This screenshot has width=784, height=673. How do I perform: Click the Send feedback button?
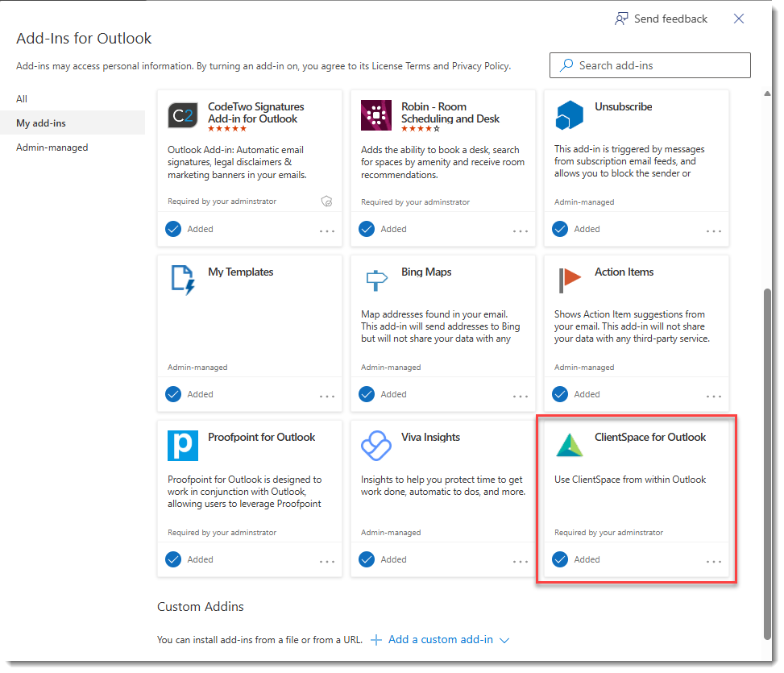[661, 19]
